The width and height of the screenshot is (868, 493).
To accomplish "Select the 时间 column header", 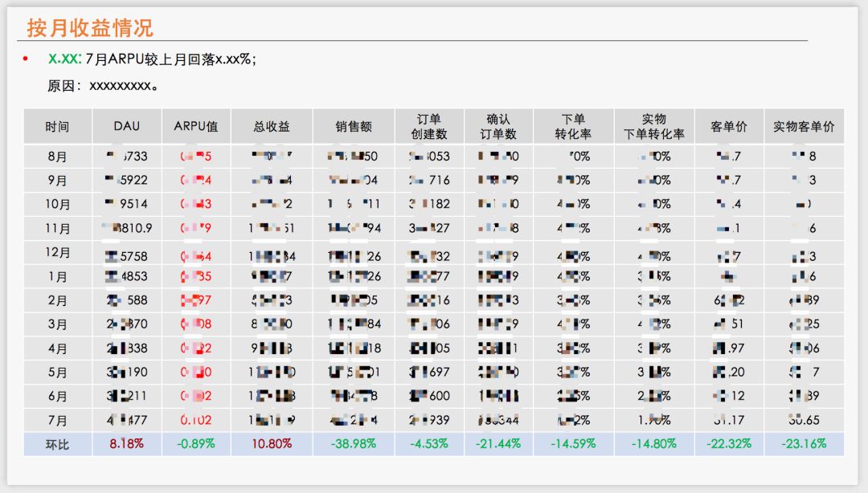I will pos(57,127).
